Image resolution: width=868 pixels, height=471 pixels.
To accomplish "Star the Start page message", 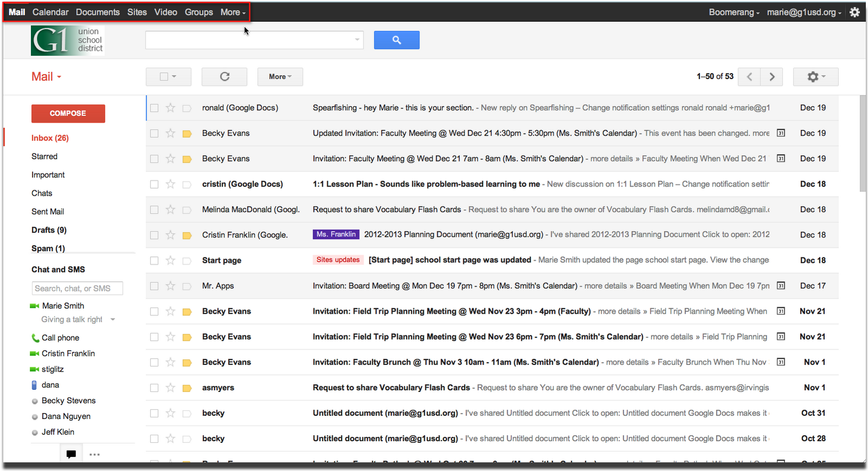I will [170, 260].
